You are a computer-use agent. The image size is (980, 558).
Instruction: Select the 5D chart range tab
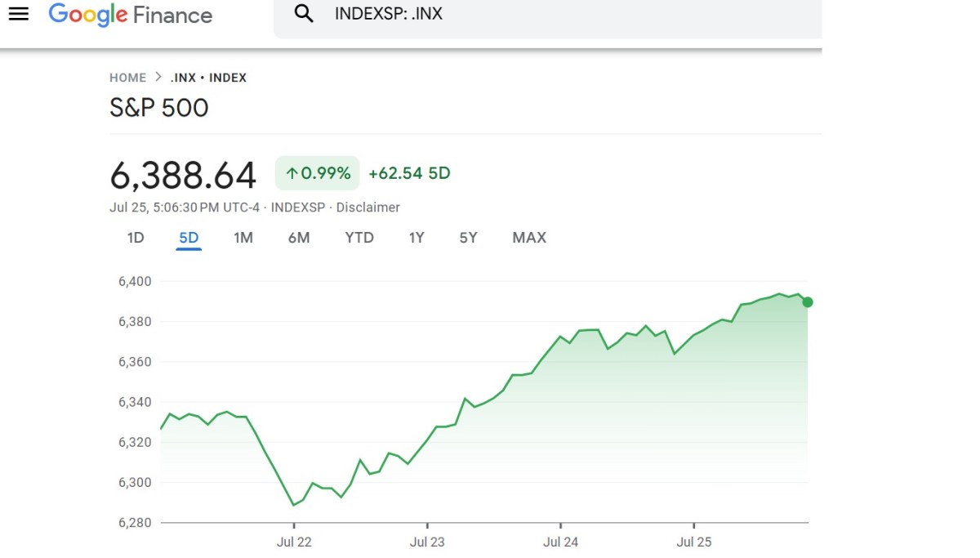(x=189, y=238)
